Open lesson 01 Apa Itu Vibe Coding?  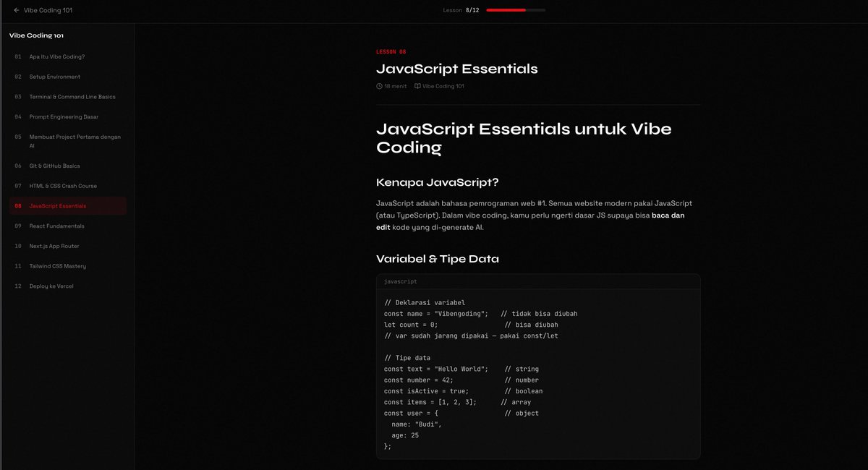(68, 56)
